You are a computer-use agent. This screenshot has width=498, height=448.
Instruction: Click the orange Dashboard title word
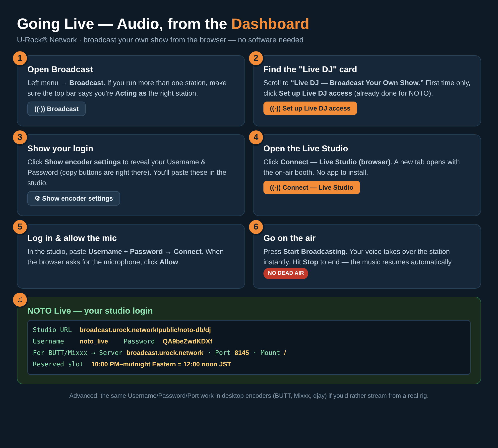[x=270, y=24]
